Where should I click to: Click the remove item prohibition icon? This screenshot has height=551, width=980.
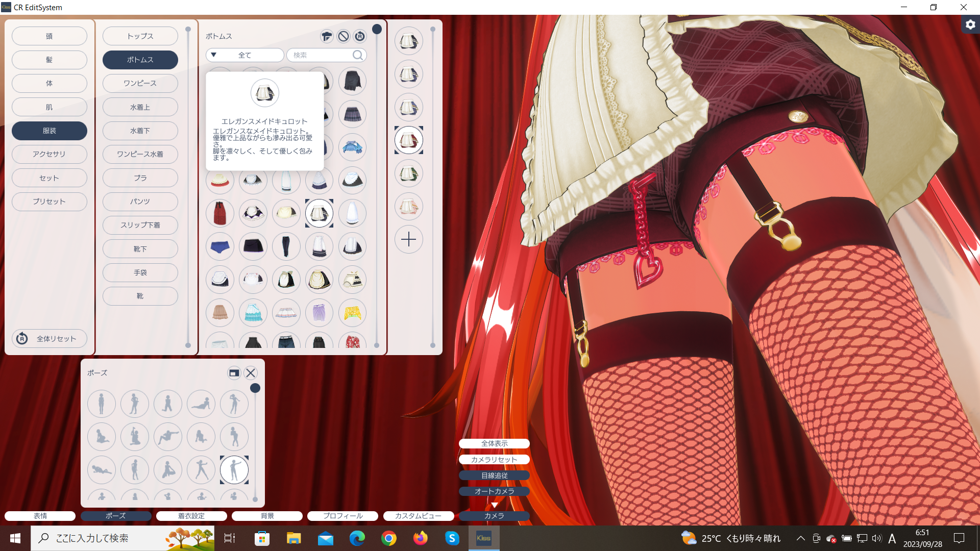[x=344, y=36]
